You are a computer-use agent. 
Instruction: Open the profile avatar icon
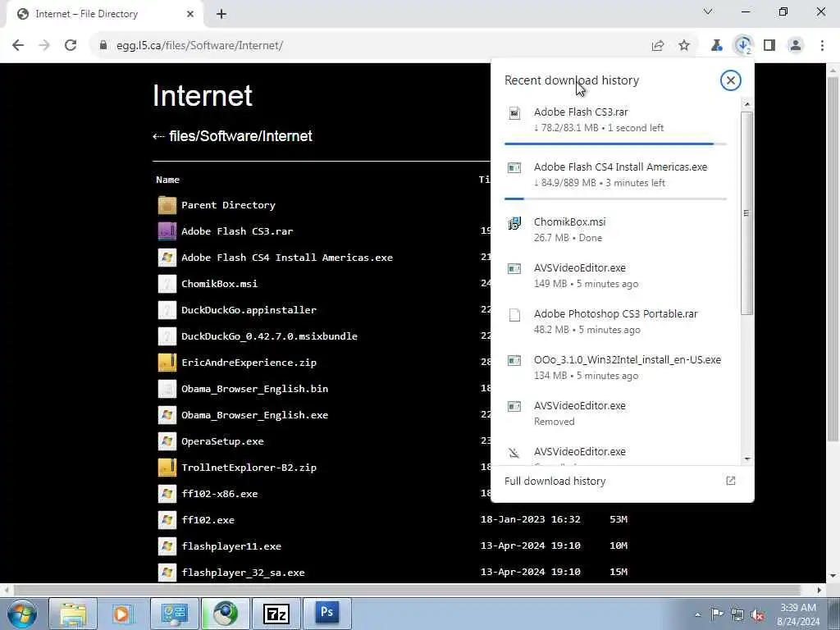(x=796, y=46)
